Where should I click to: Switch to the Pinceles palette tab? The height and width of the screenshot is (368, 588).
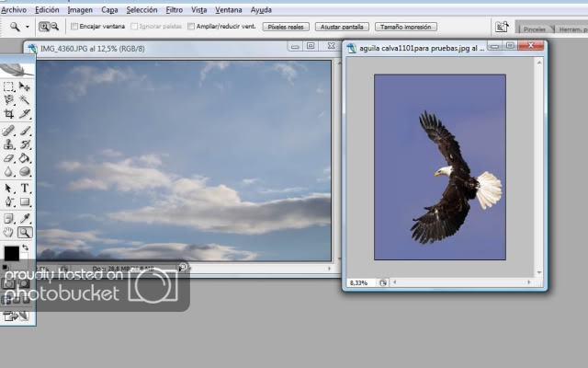[x=534, y=29]
